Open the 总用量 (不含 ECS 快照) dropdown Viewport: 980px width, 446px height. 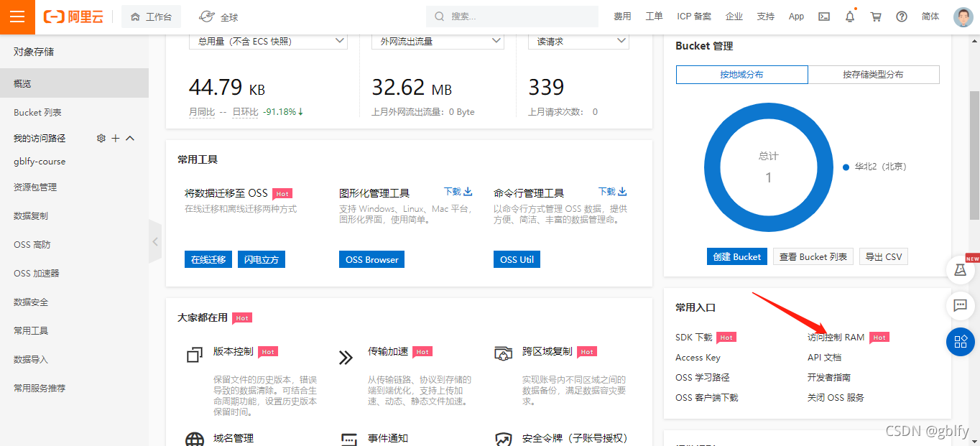click(268, 42)
